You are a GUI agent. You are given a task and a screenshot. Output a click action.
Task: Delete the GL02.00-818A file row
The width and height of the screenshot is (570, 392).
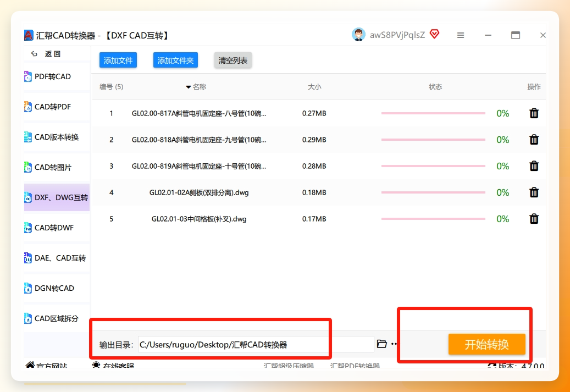click(534, 140)
